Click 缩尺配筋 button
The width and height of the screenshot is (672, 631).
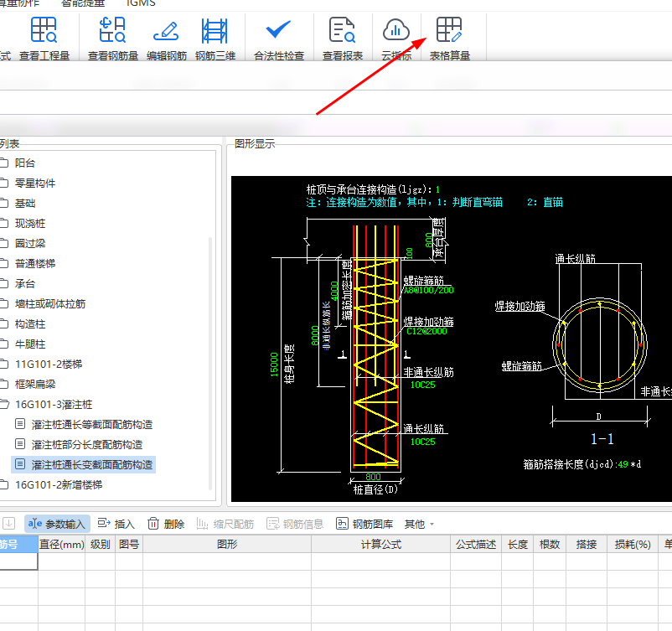[225, 524]
